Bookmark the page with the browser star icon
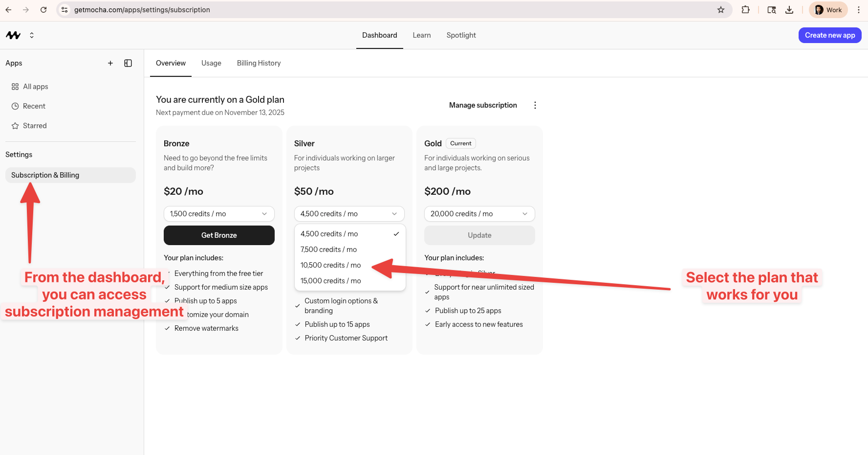 721,9
